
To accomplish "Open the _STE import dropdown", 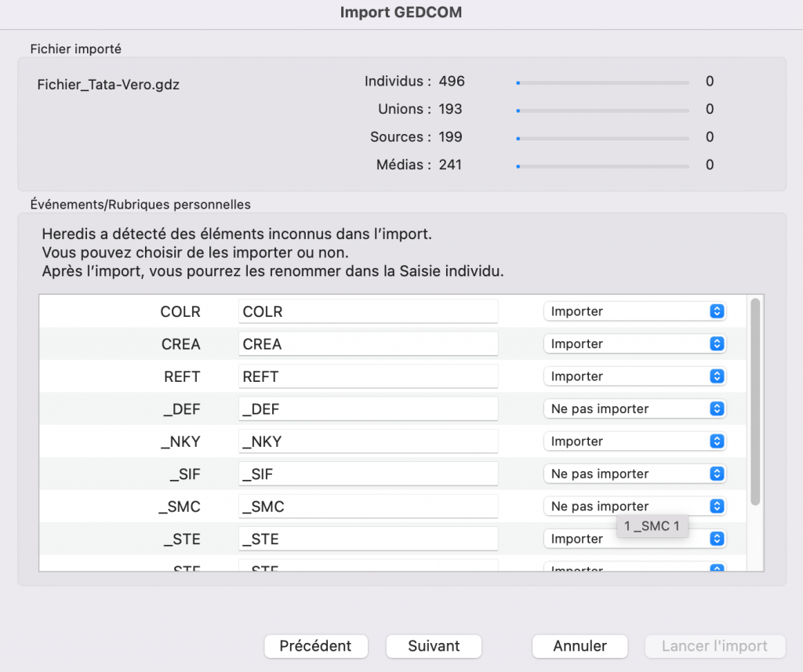I will pos(634,539).
